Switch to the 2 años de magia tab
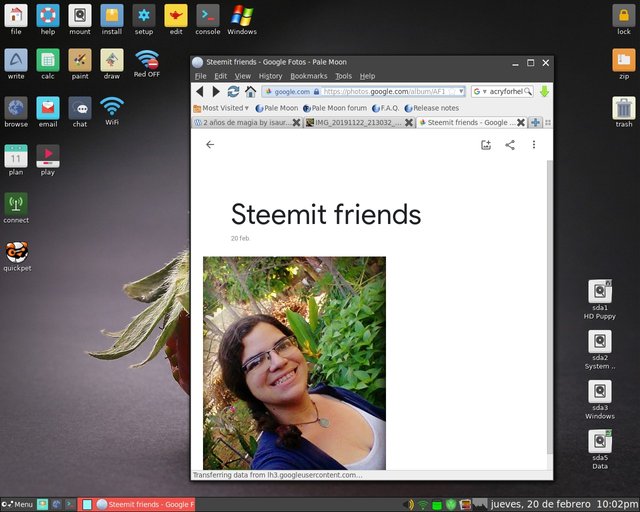 coord(243,122)
